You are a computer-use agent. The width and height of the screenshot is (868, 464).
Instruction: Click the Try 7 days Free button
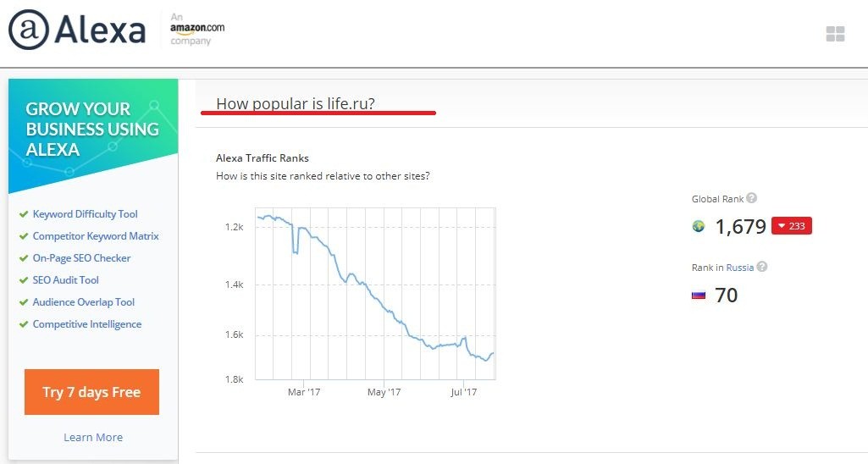coord(91,392)
